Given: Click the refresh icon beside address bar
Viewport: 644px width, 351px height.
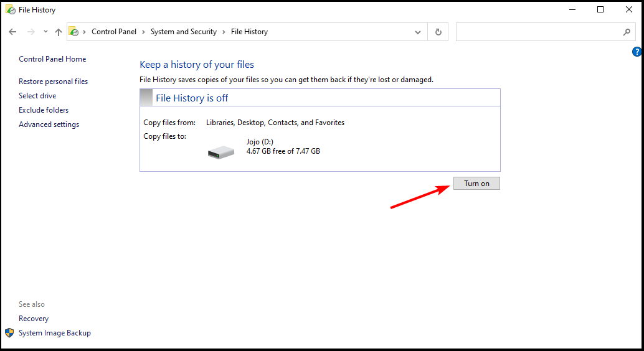Looking at the screenshot, I should (x=438, y=32).
